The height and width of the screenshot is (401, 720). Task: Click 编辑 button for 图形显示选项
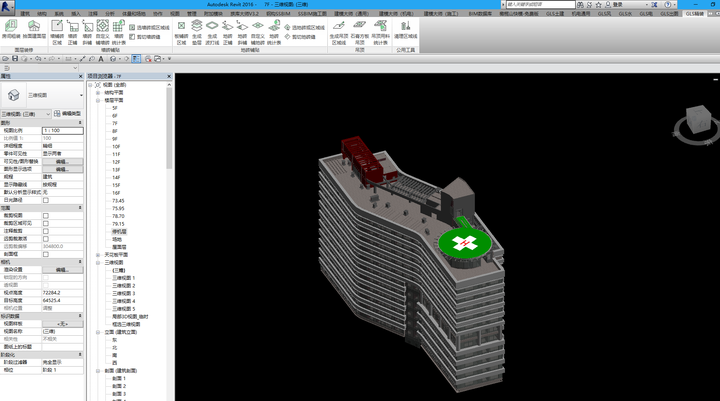click(62, 169)
